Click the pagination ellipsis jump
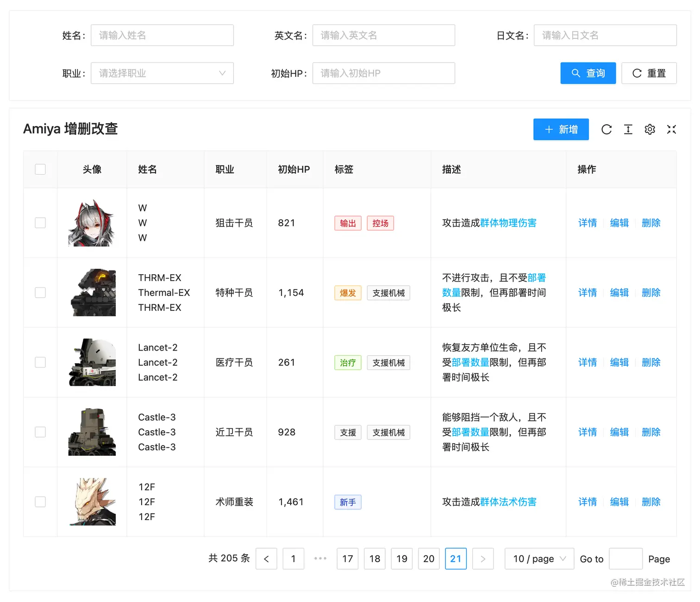The image size is (700, 602). 320,558
